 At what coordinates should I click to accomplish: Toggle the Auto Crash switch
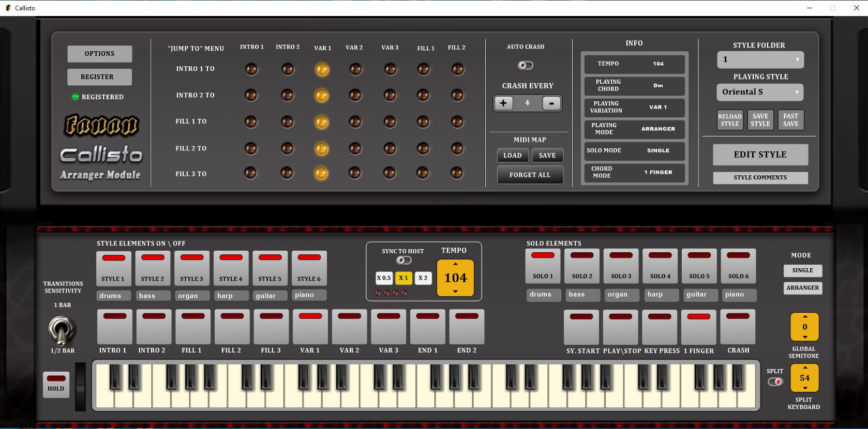[x=526, y=65]
